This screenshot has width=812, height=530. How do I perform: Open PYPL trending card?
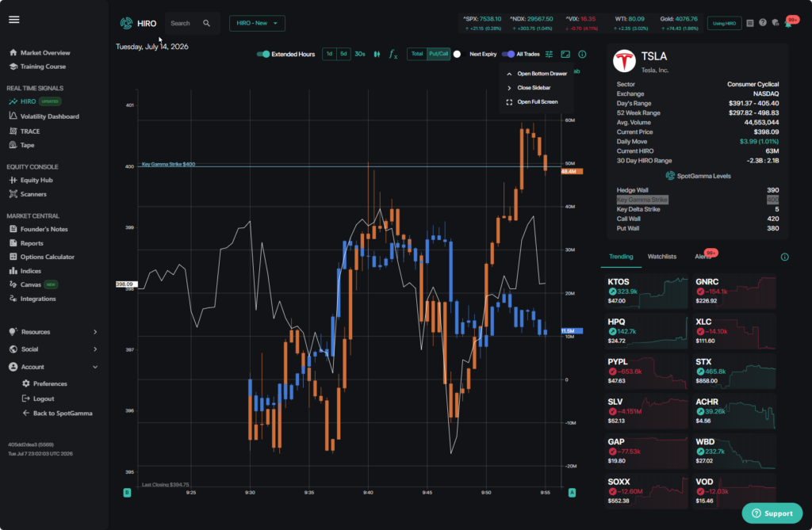pyautogui.click(x=646, y=371)
